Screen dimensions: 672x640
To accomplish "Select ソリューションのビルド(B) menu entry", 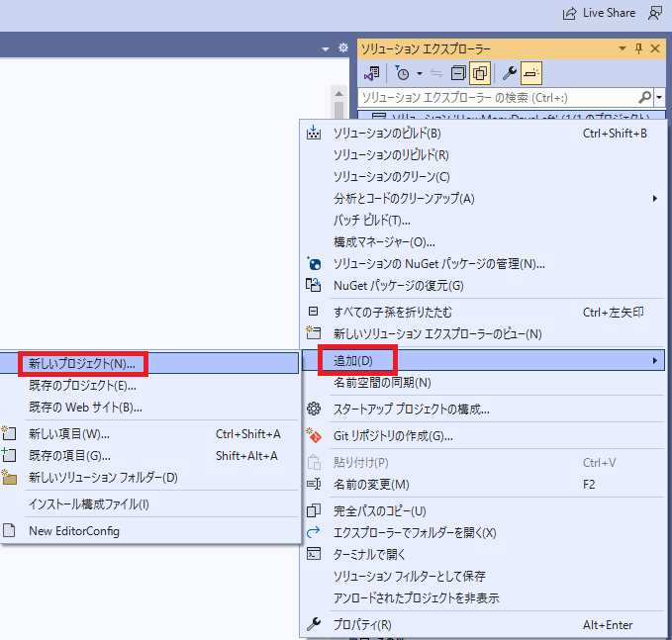I will coord(484,134).
